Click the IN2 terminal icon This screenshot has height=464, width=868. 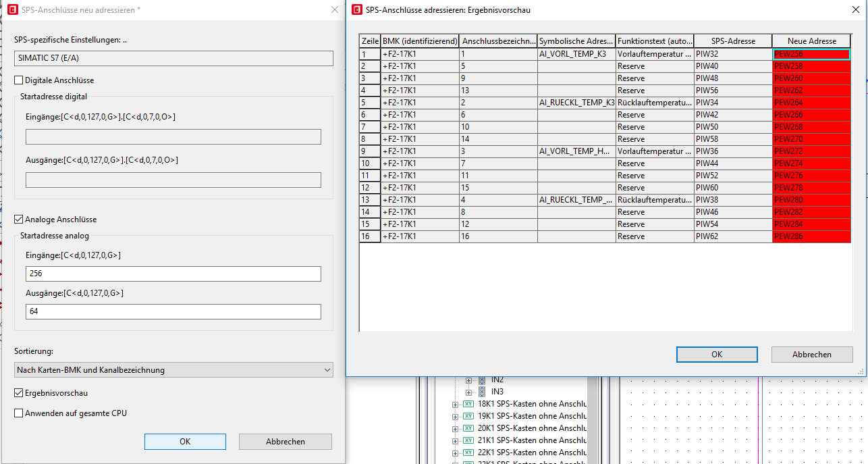tap(482, 380)
